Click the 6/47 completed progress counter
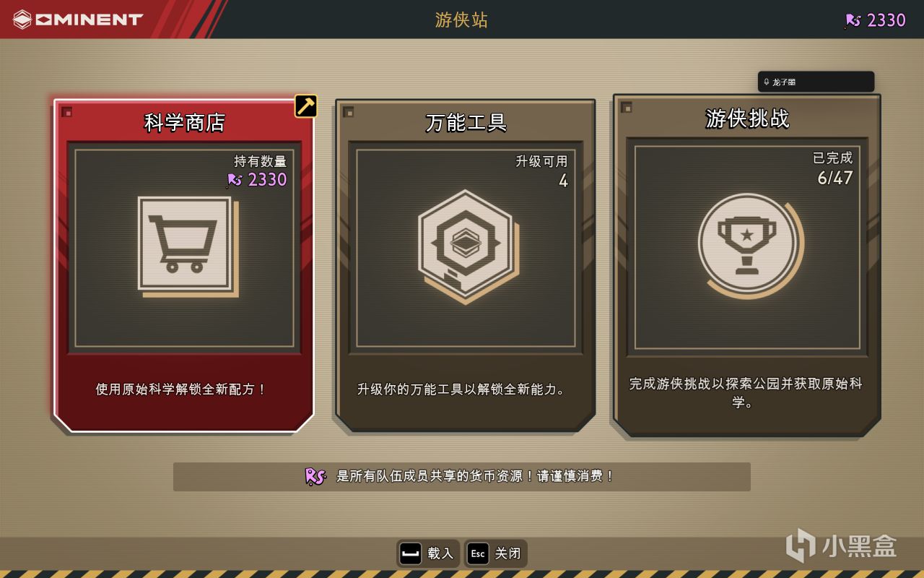This screenshot has width=924, height=578. [x=834, y=178]
